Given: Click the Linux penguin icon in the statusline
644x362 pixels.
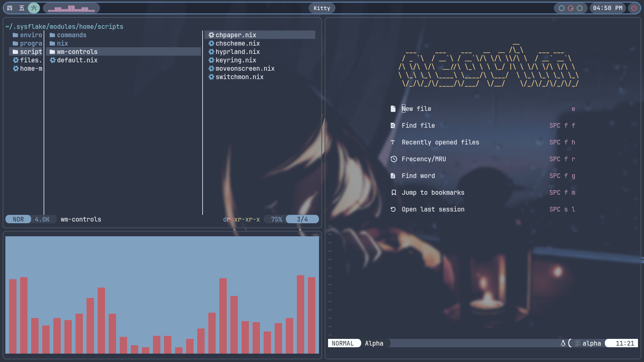Looking at the screenshot, I should (x=562, y=343).
